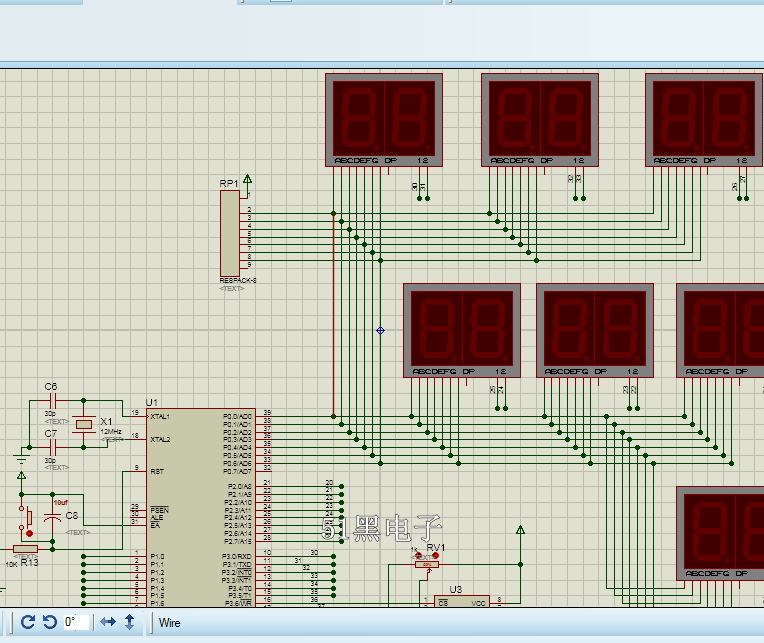Click the rotate clockwise icon

click(x=28, y=622)
